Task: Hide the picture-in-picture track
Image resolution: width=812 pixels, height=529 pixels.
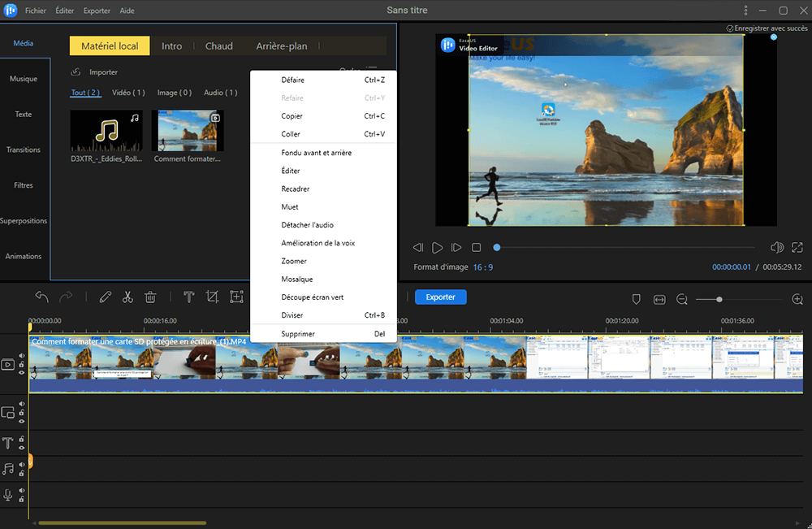Action: [22, 421]
